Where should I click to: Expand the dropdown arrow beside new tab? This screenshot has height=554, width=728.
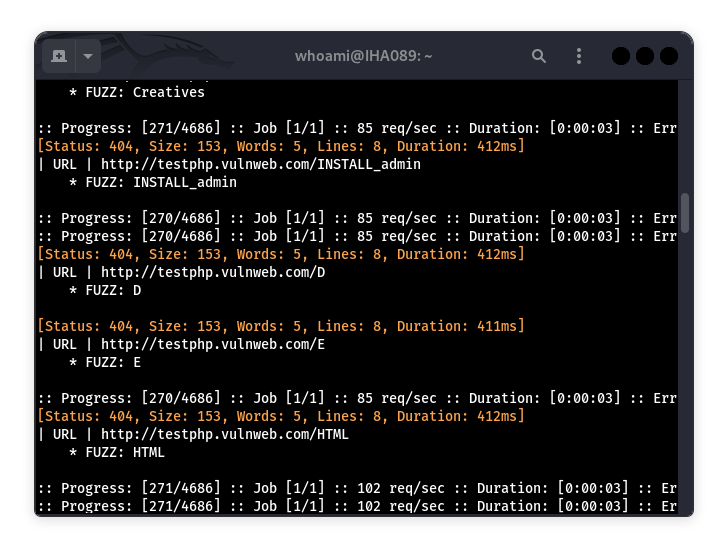[x=87, y=56]
